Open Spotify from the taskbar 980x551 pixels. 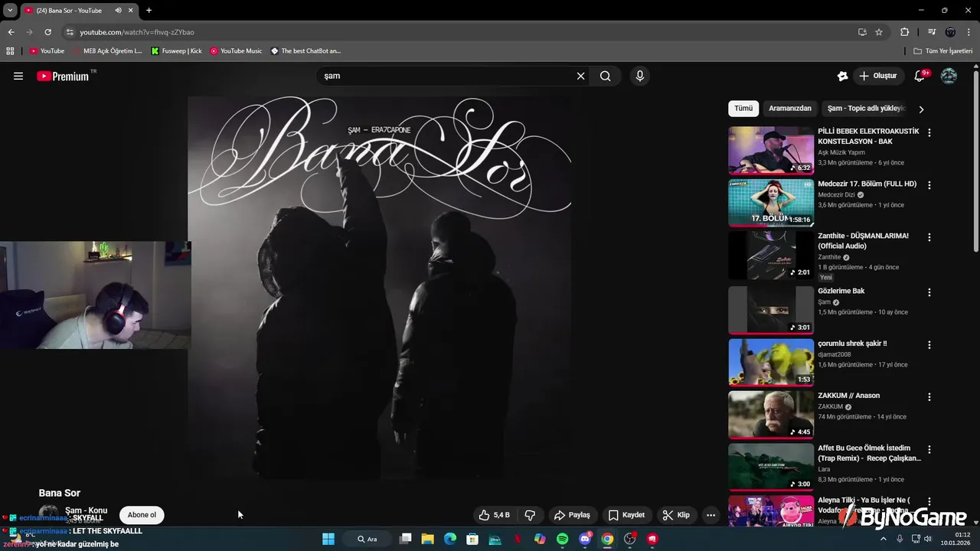pos(563,539)
